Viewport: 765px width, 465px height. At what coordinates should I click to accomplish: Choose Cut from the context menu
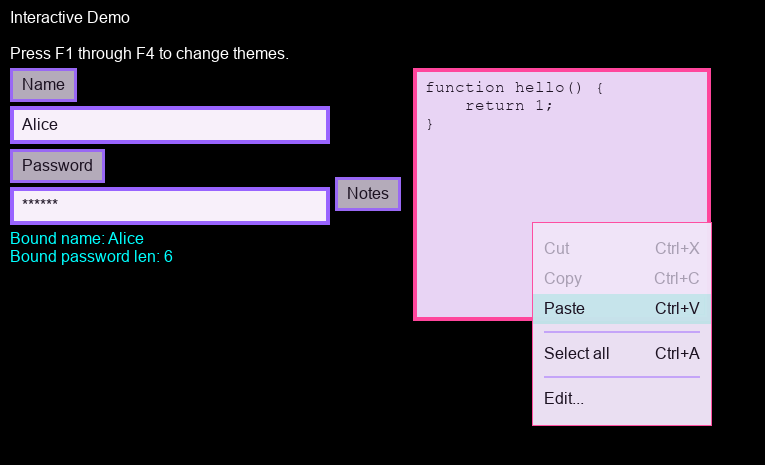(557, 248)
